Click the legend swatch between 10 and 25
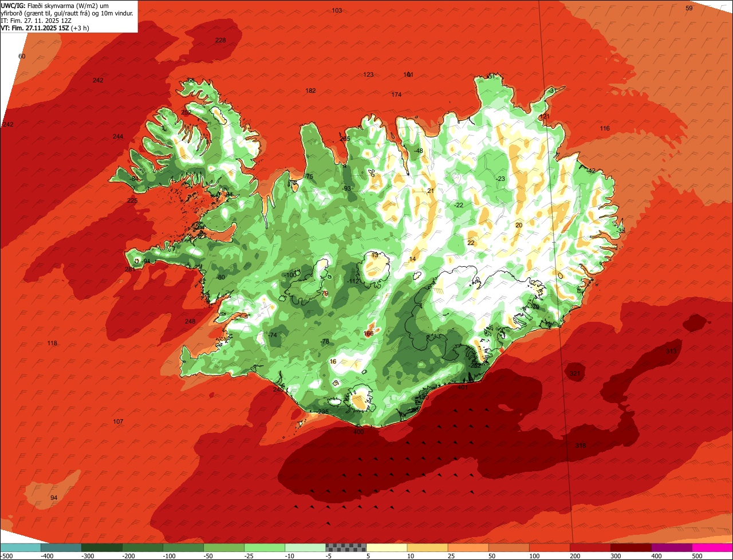The image size is (733, 560). tap(427, 547)
